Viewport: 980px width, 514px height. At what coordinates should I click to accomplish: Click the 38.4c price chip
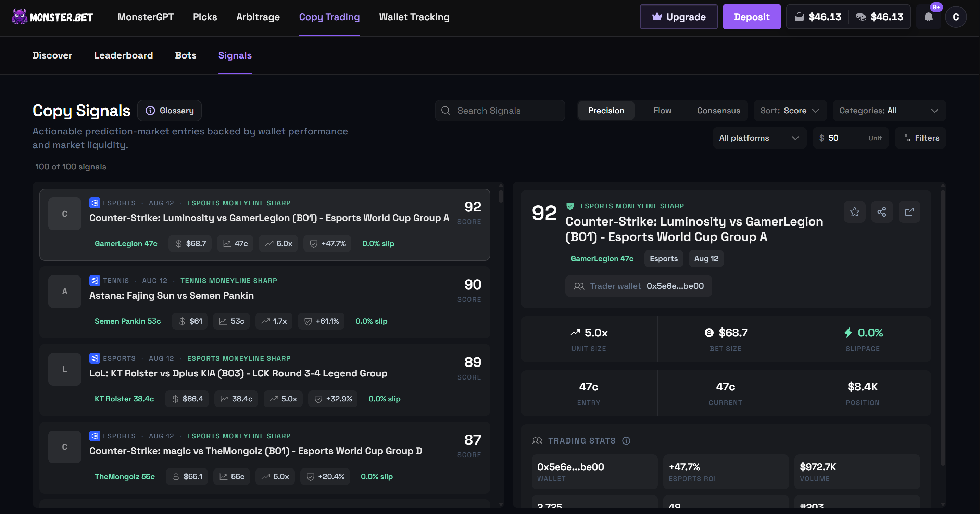pyautogui.click(x=236, y=399)
